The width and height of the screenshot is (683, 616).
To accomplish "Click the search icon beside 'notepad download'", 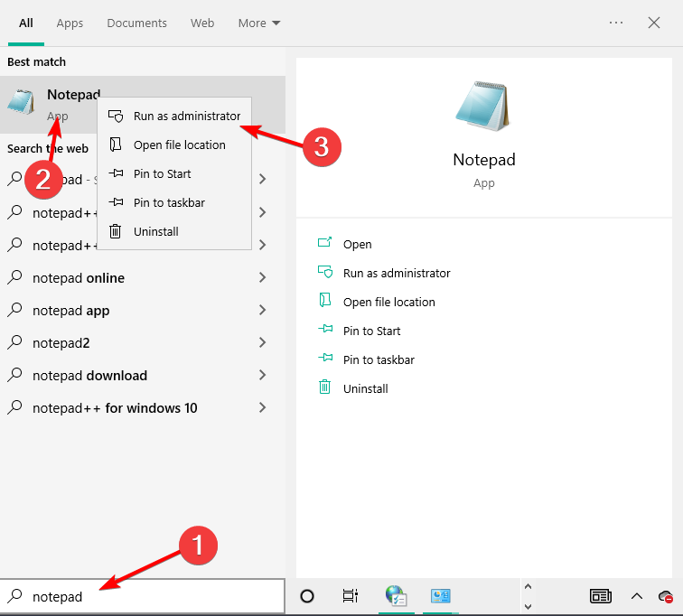I will coord(14,375).
